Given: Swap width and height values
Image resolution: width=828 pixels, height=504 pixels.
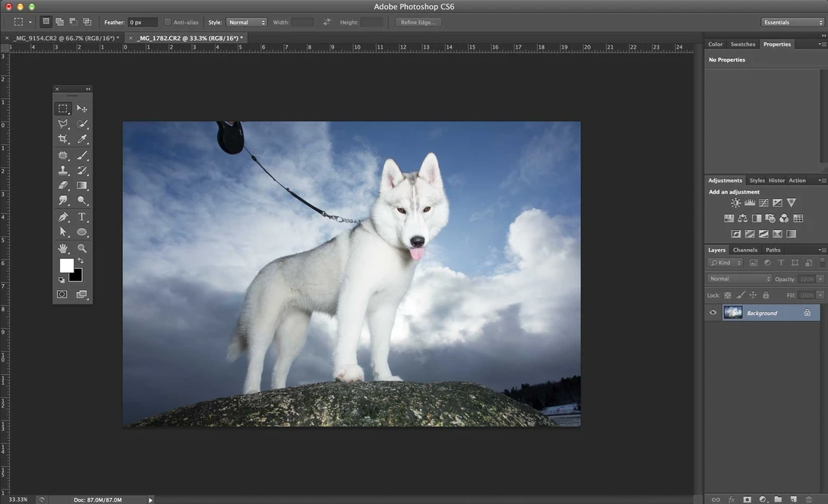Looking at the screenshot, I should pos(327,22).
